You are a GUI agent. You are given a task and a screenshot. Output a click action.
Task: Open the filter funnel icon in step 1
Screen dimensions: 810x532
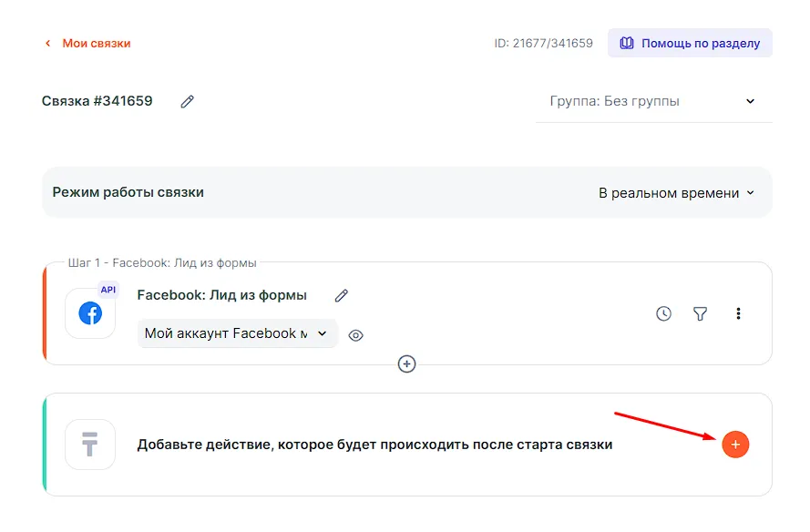(700, 313)
